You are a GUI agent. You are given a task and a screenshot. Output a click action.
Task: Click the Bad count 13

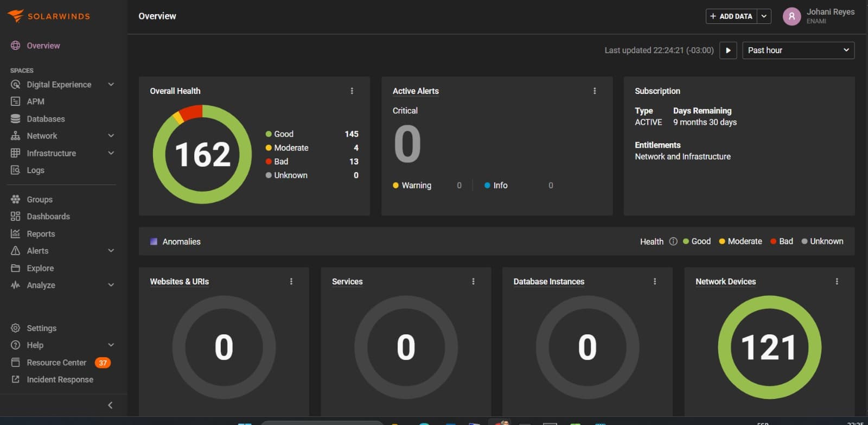click(x=354, y=162)
